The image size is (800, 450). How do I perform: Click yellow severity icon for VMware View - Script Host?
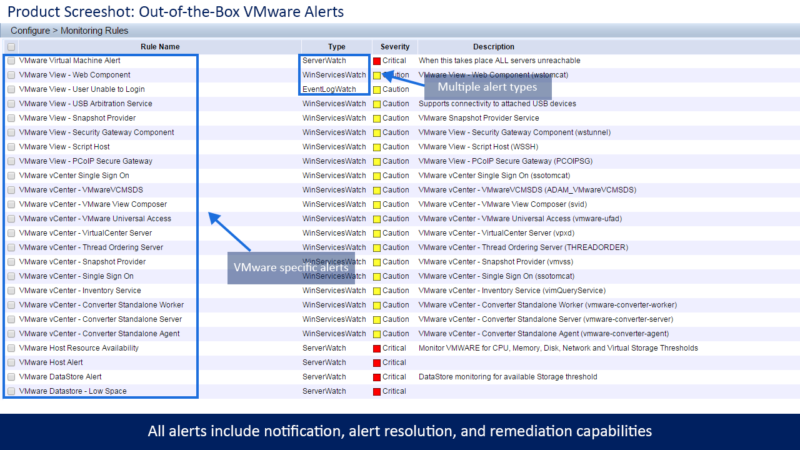coord(377,147)
